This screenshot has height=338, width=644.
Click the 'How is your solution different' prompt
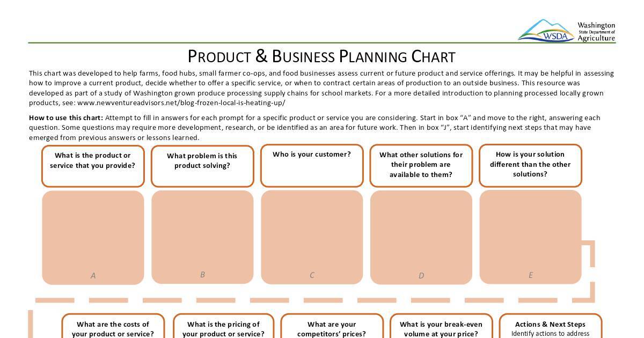point(530,165)
